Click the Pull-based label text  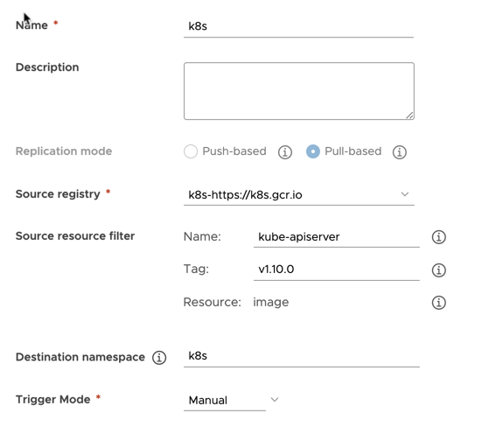(353, 151)
